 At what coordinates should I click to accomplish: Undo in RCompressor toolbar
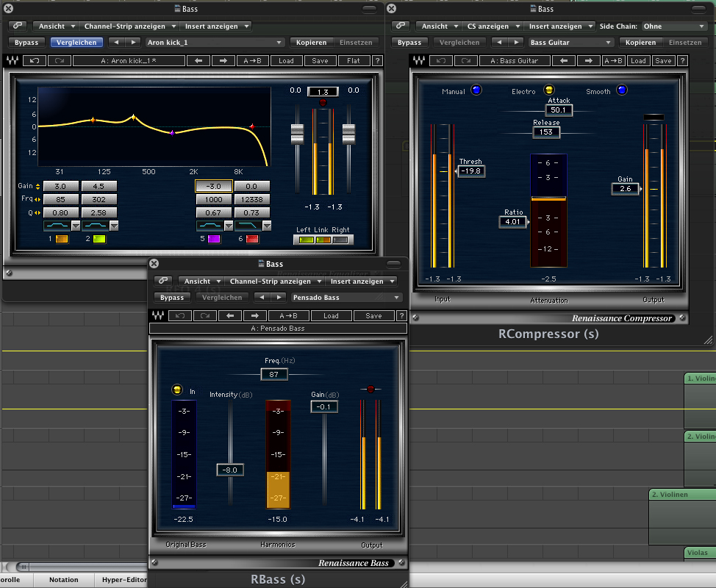(440, 60)
